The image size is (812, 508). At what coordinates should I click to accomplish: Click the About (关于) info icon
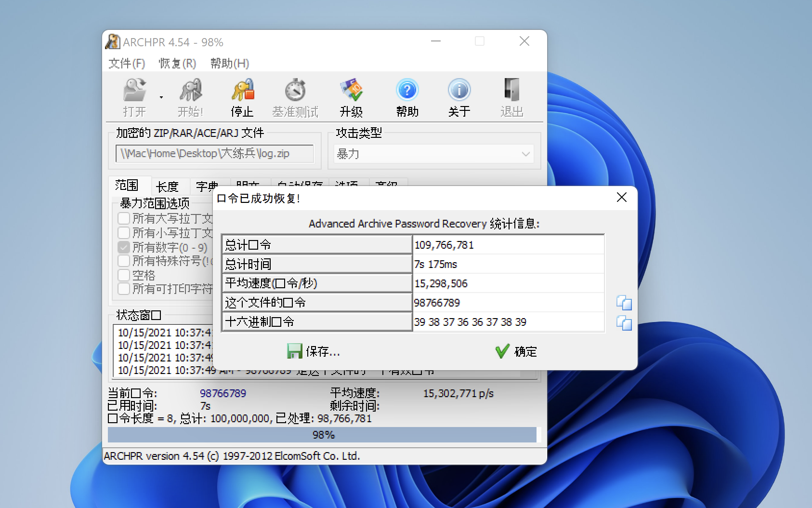pyautogui.click(x=459, y=91)
